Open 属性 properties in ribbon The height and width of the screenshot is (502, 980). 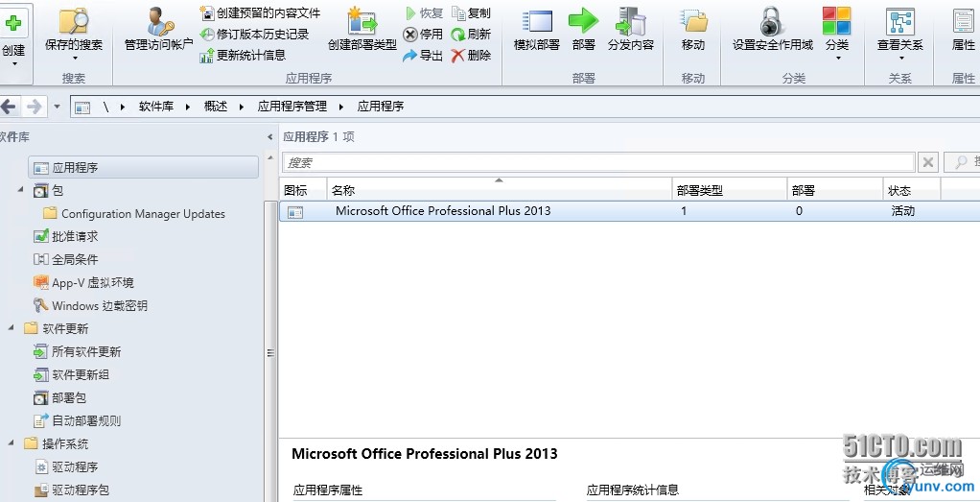[x=963, y=29]
